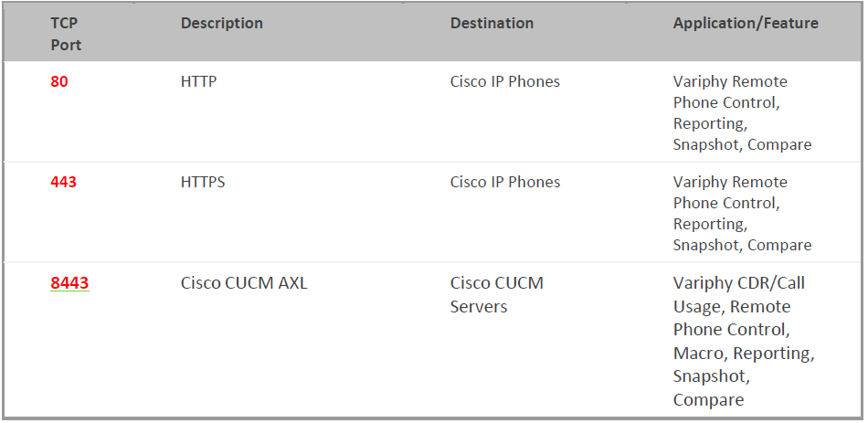Click Macro, Reporting text in 8443 row
The width and height of the screenshot is (868, 423).
744,354
